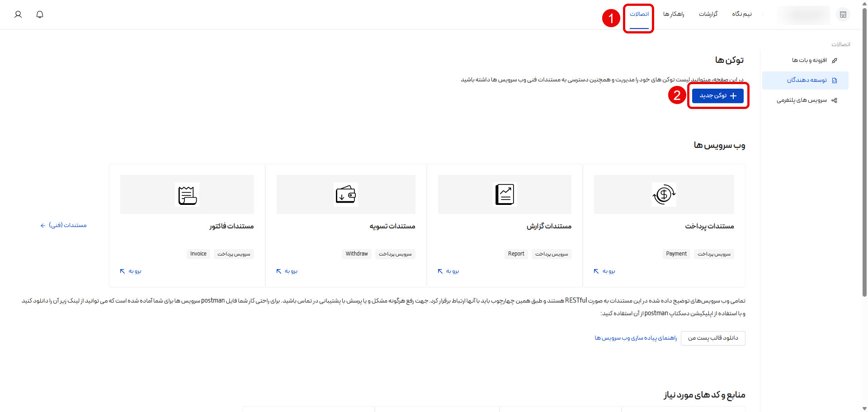Viewport: 868px width, 412px height.
Task: Click the plug icon beside افزونه و بات ها
Action: click(835, 60)
